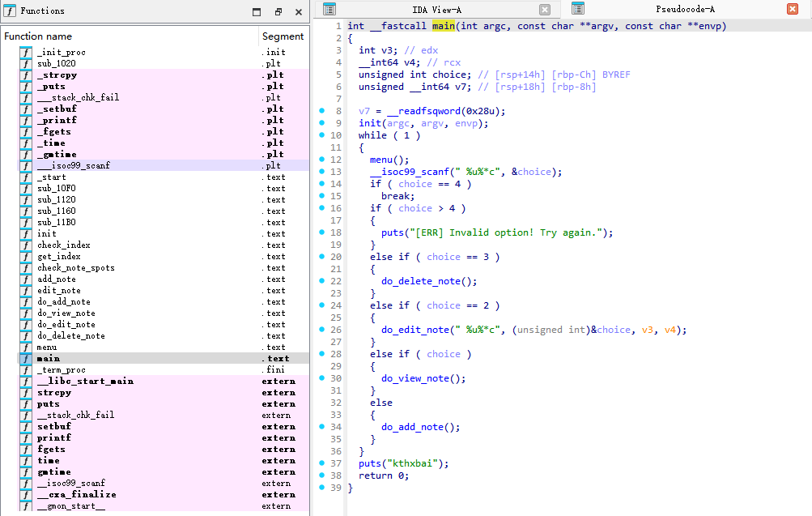Float the Functions panel with the restore icon
The height and width of the screenshot is (516, 812).
278,12
